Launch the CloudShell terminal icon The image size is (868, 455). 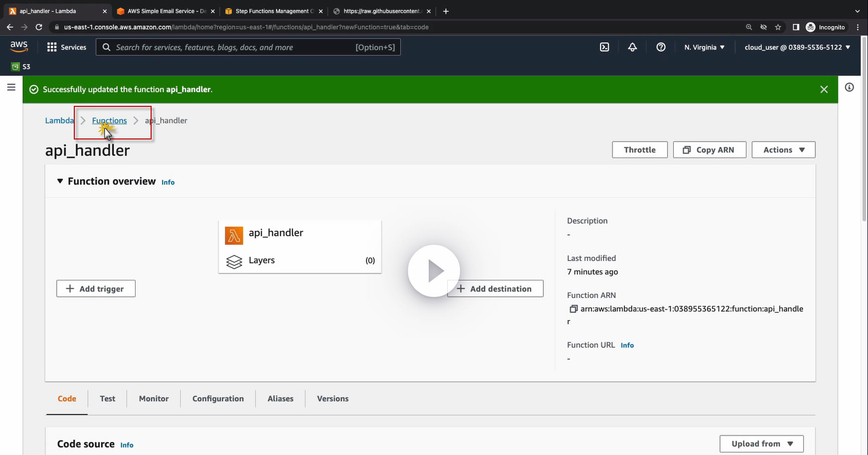pyautogui.click(x=604, y=47)
